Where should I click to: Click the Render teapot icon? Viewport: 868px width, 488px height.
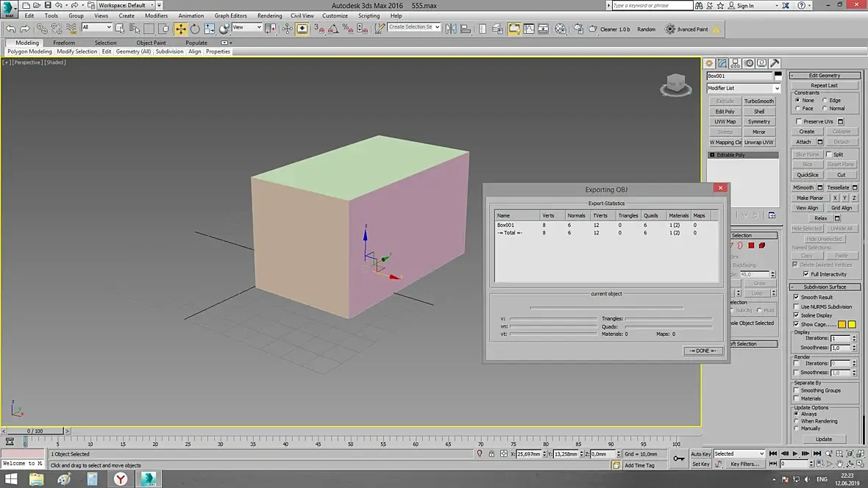[x=593, y=29]
